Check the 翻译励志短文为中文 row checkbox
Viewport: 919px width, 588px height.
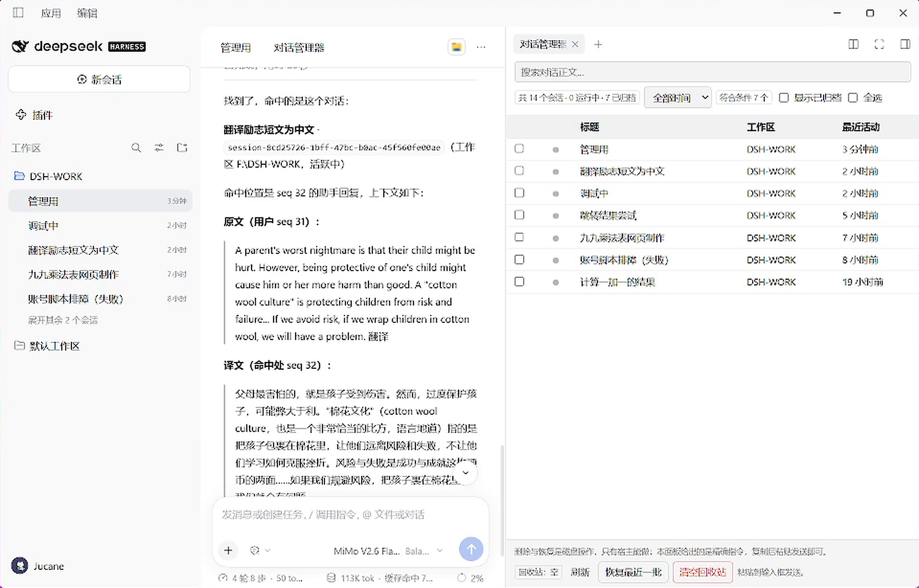pyautogui.click(x=519, y=171)
